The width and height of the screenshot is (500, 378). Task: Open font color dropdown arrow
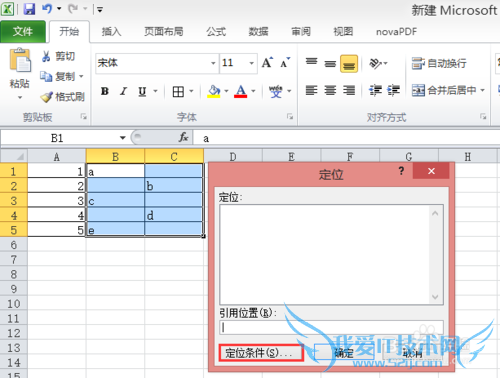(253, 91)
